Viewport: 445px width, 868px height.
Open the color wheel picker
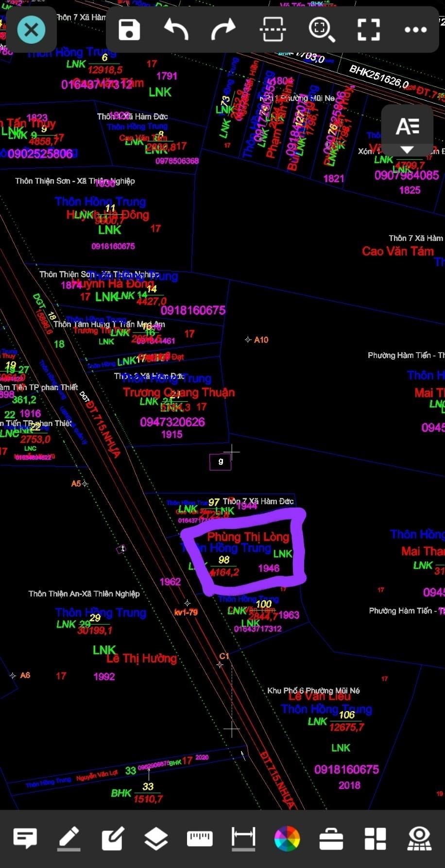pyautogui.click(x=287, y=838)
